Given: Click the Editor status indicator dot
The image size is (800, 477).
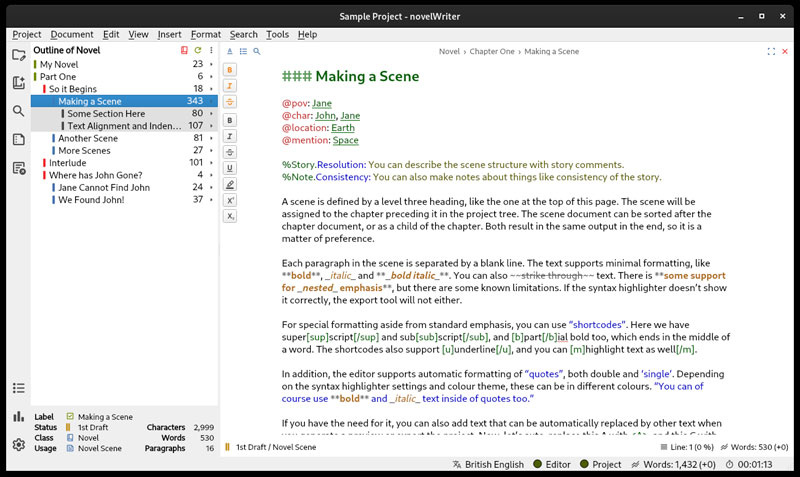Looking at the screenshot, I should pos(537,464).
